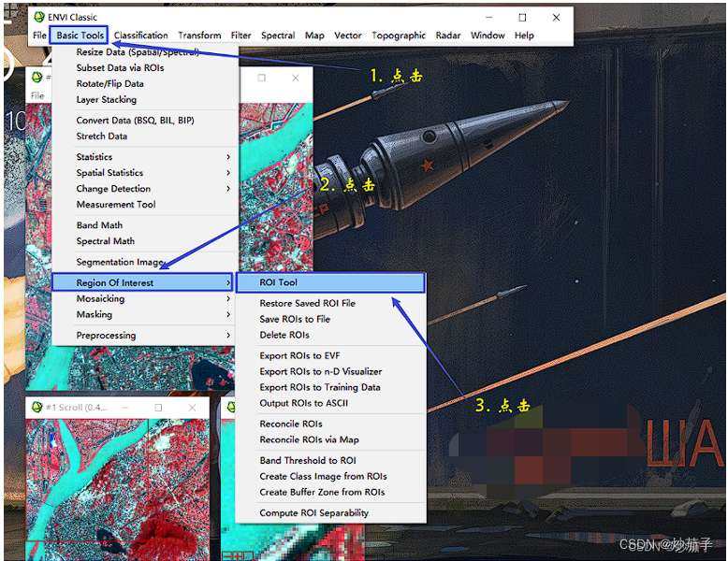Open the Spectral menu

[x=278, y=36]
